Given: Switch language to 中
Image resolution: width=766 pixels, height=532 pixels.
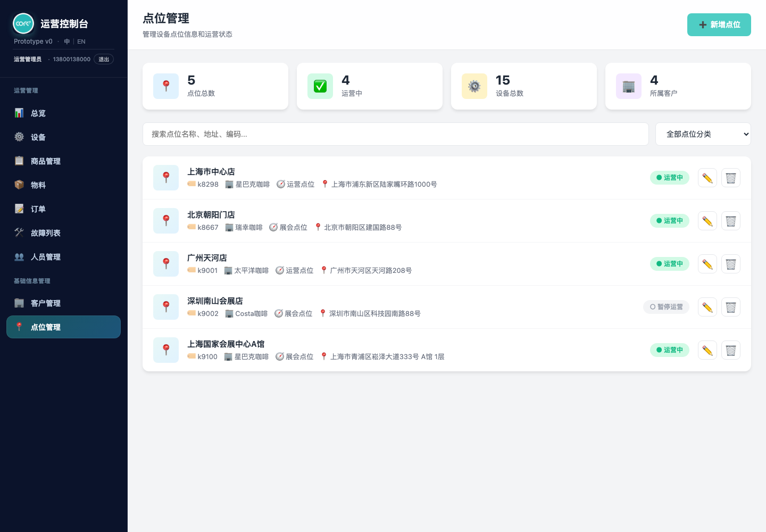Looking at the screenshot, I should tap(67, 41).
